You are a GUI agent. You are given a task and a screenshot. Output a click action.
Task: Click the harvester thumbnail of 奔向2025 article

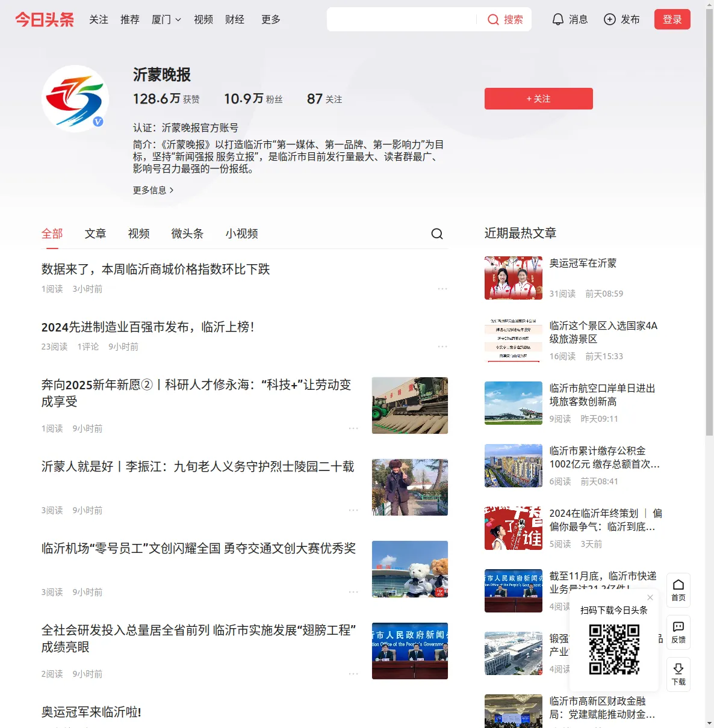click(x=410, y=406)
